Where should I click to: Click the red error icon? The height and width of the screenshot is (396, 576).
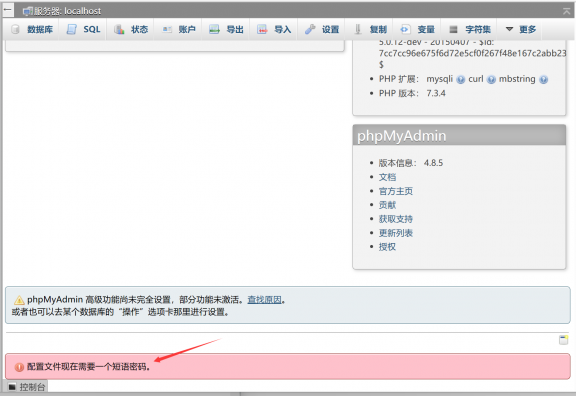tap(19, 367)
